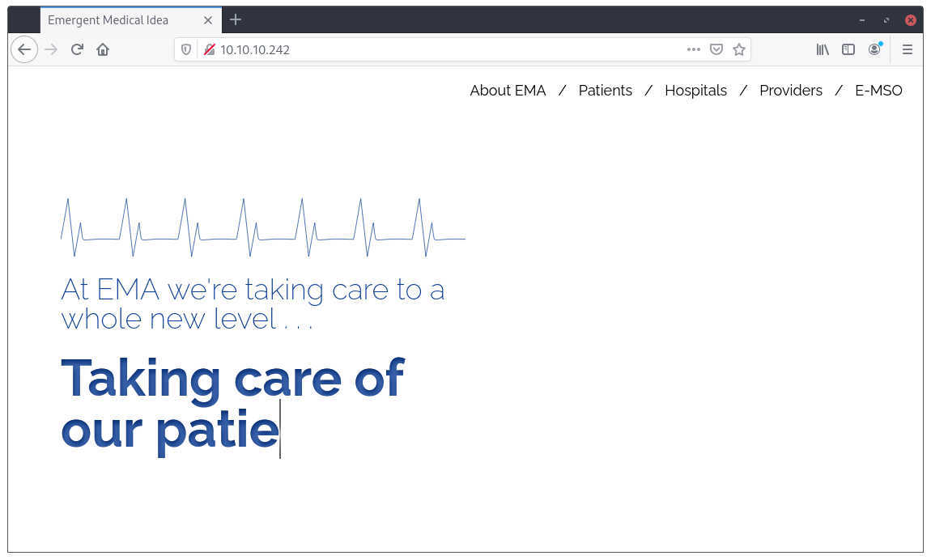Screen dimensions: 931x560
Task: Toggle the browser sidebar
Action: (848, 49)
